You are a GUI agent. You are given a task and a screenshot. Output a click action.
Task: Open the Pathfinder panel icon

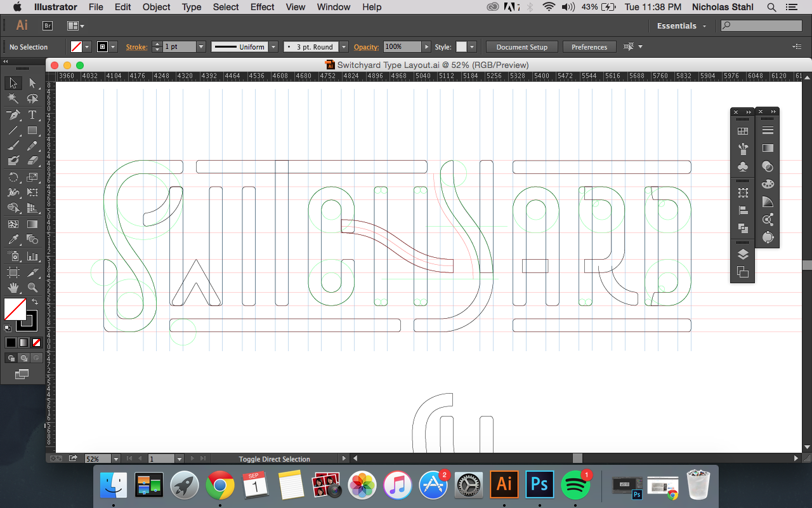coord(743,228)
